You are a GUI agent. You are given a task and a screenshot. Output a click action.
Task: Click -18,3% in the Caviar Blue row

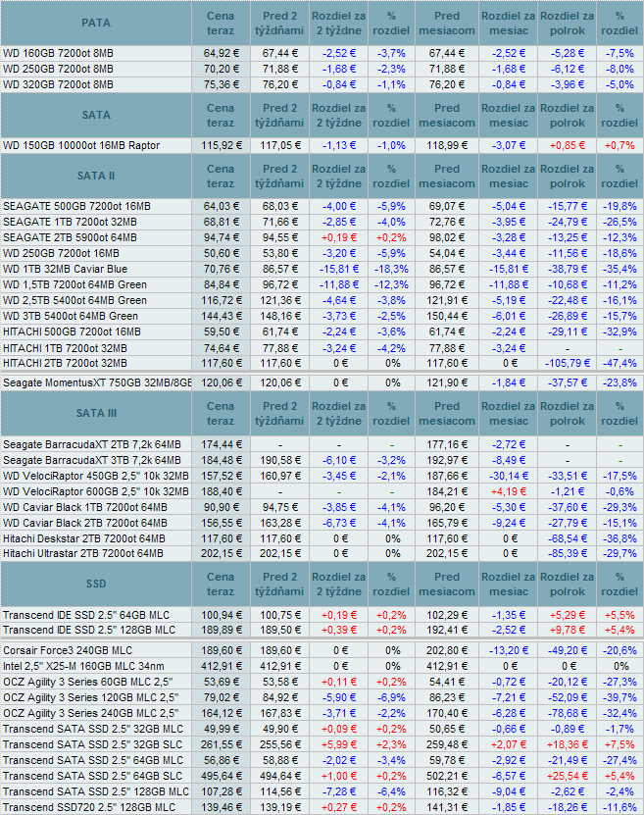(x=391, y=269)
